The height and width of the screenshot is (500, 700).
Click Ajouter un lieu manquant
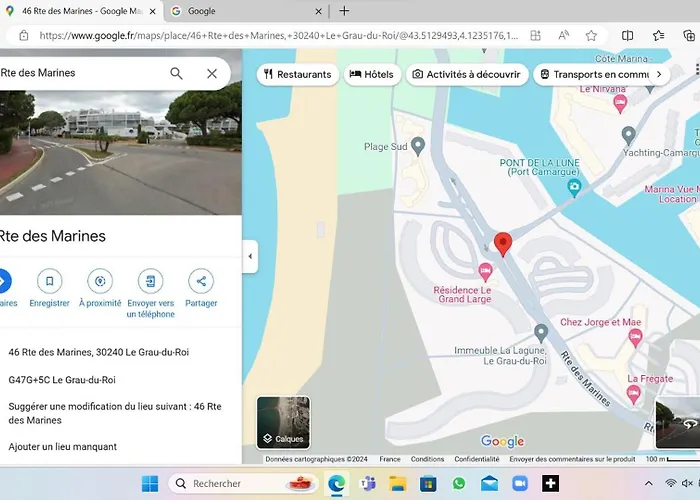pos(63,447)
